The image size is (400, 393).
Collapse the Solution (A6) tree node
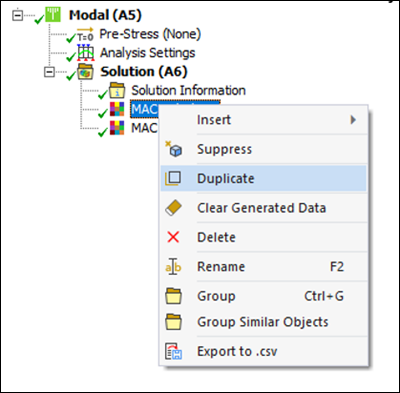pyautogui.click(x=49, y=72)
